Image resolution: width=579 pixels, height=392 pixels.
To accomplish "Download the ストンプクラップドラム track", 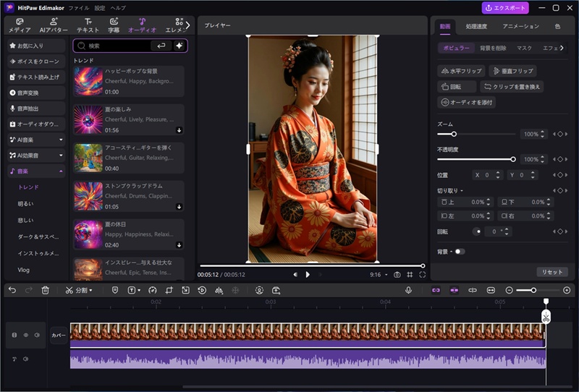I will 179,207.
